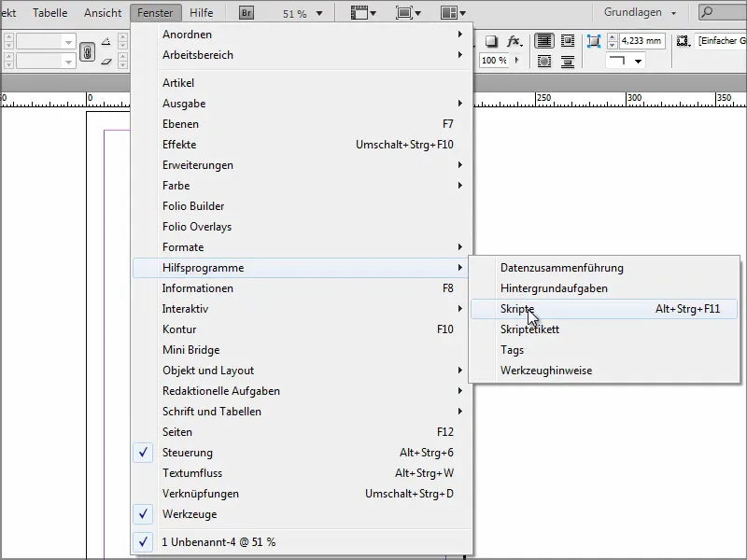Open the lower scale percentage dropdown

pyautogui.click(x=68, y=62)
